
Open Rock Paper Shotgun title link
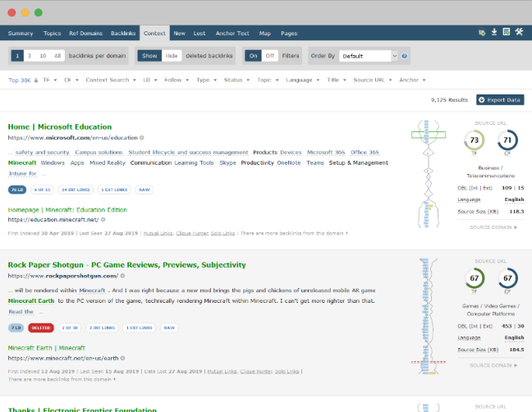point(127,265)
